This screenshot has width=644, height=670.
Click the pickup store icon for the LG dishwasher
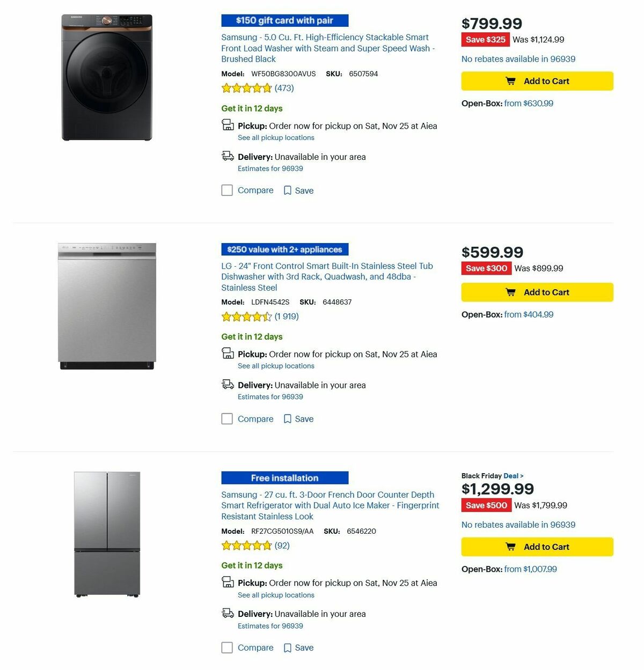228,354
